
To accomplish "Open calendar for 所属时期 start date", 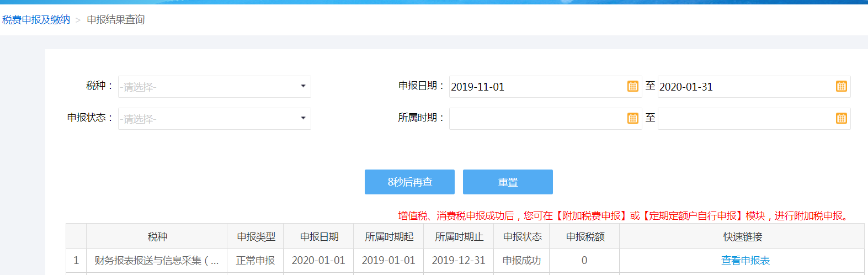I will [x=632, y=119].
